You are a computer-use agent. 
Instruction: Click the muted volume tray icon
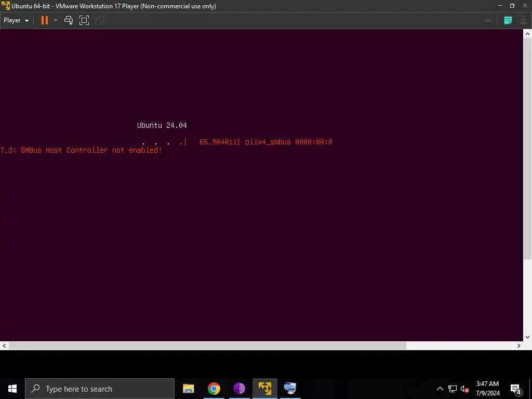pyautogui.click(x=465, y=389)
